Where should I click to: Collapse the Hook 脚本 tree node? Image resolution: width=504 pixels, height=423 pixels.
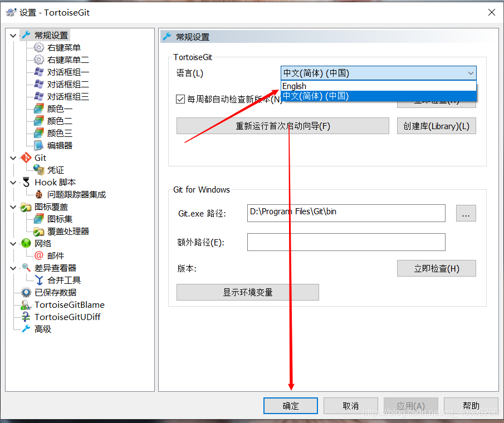[x=13, y=183]
